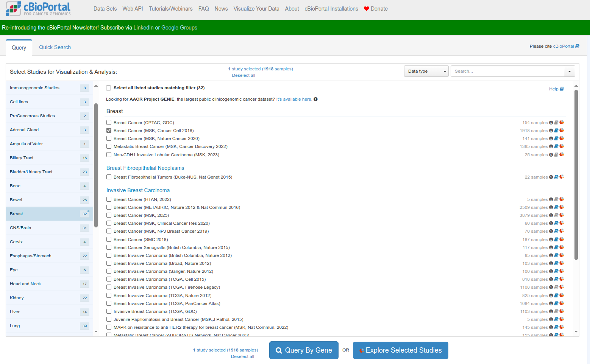Viewport: 590px width, 364px height.
Task: Open the LinkedIn newsletter link
Action: (x=144, y=28)
